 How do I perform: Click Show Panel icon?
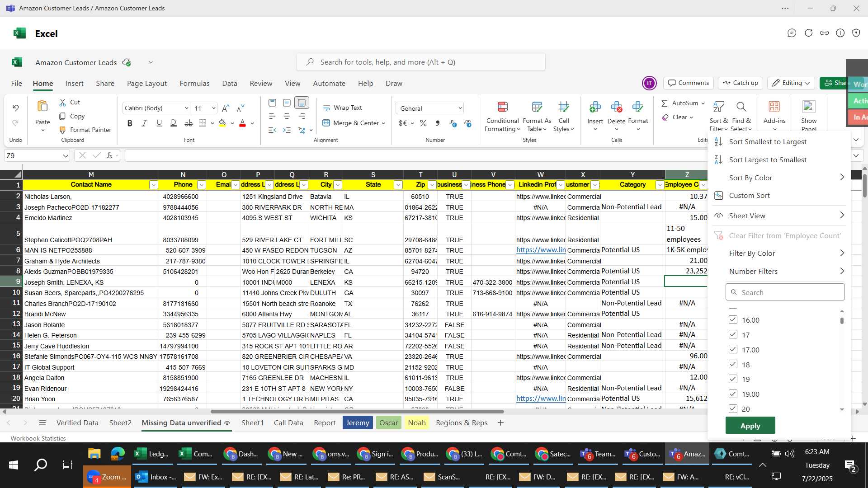[x=809, y=107]
